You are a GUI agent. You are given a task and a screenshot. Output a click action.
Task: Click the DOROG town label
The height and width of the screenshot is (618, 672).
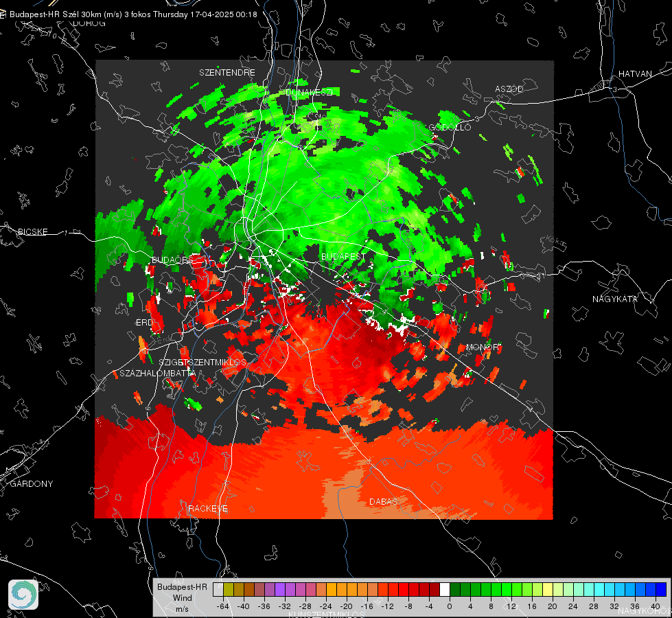(x=89, y=23)
